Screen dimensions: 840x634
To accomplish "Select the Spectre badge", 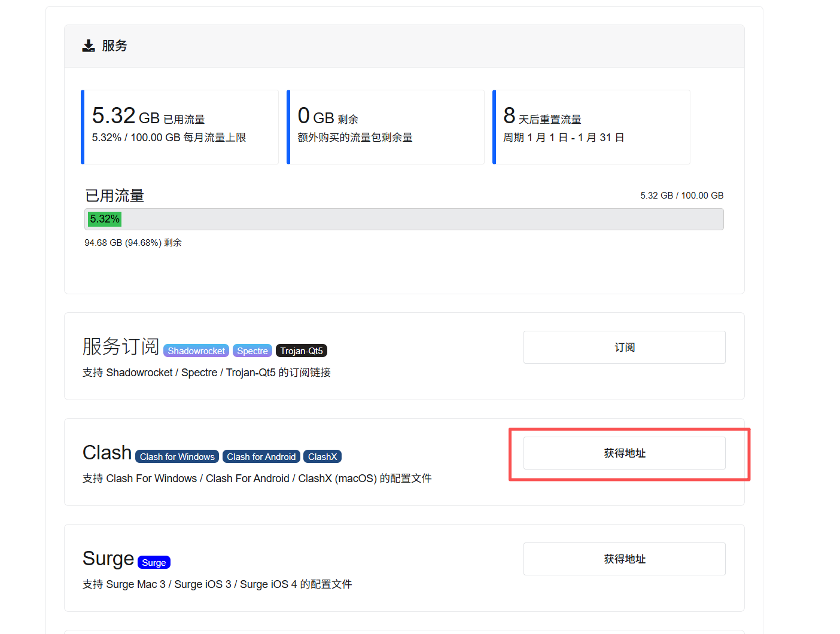I will 252,350.
